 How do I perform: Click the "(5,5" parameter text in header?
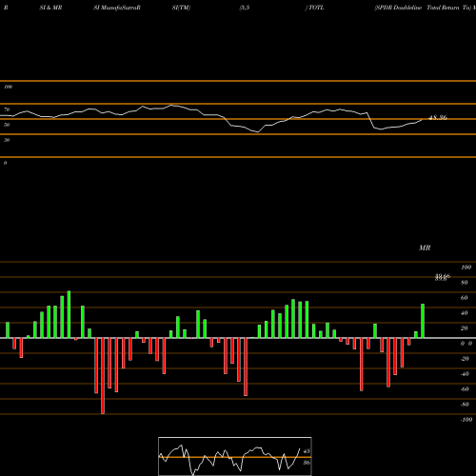coord(245,8)
